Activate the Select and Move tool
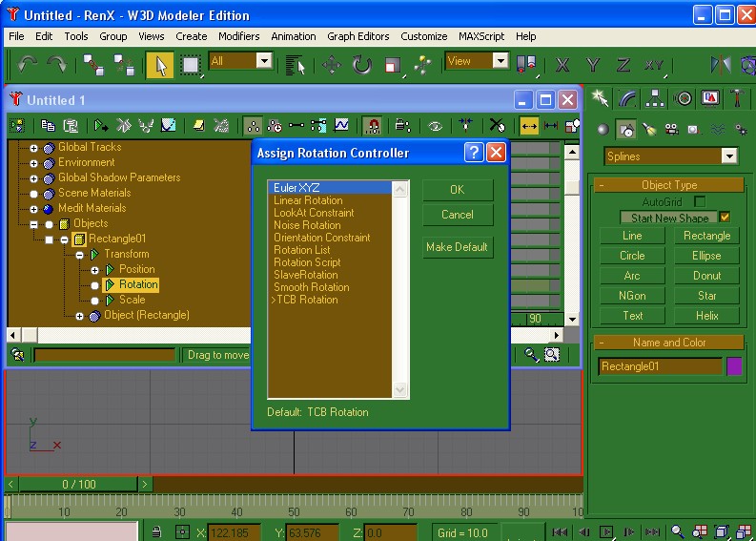 coord(332,64)
